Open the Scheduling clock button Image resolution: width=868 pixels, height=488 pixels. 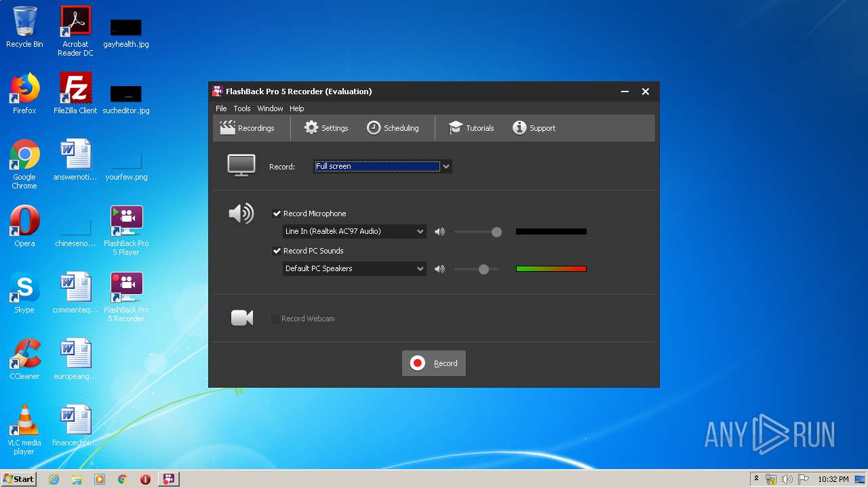pos(393,128)
